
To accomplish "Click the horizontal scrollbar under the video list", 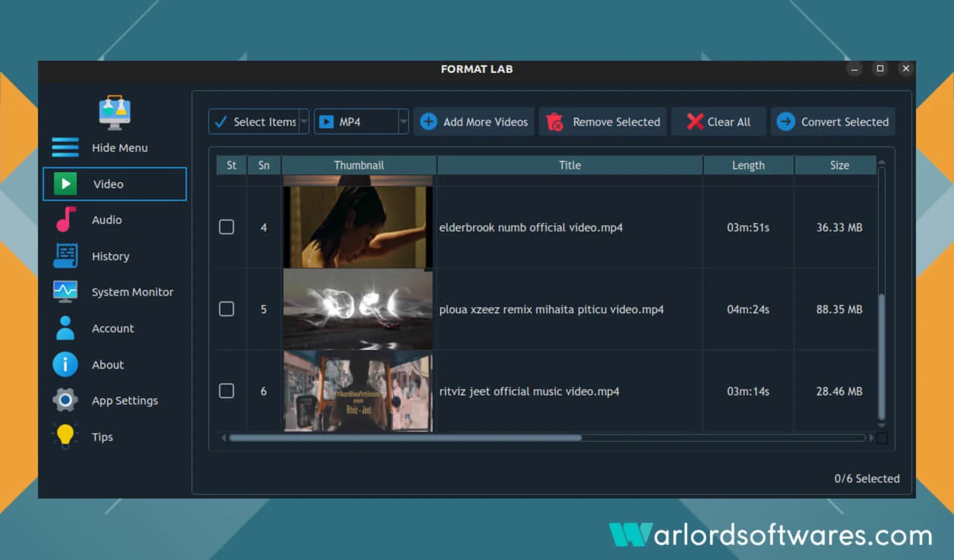I will [x=405, y=438].
